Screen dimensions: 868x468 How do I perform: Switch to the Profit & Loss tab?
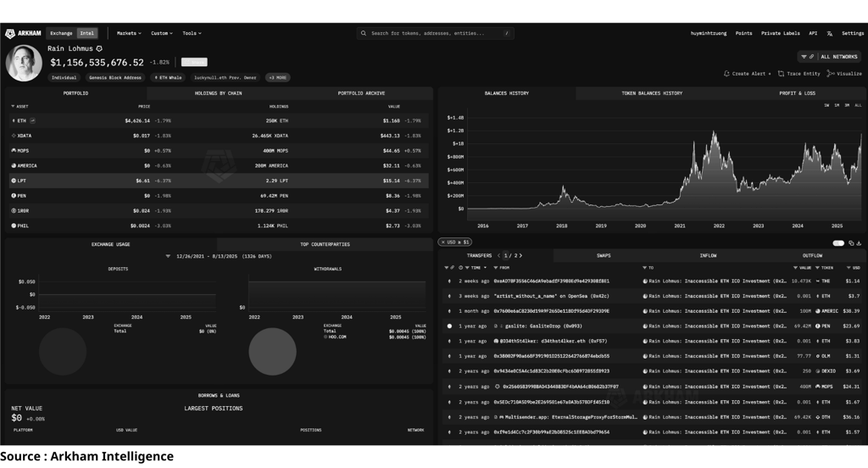797,93
